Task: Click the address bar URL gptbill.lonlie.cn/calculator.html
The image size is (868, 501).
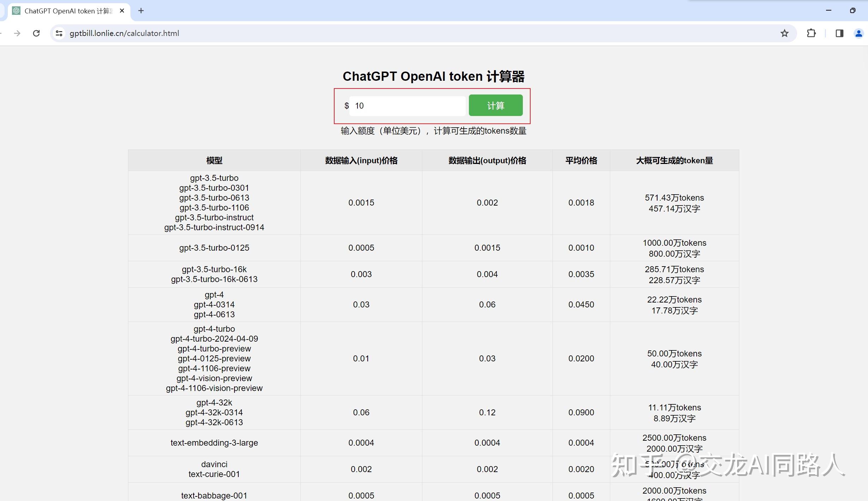Action: [124, 33]
